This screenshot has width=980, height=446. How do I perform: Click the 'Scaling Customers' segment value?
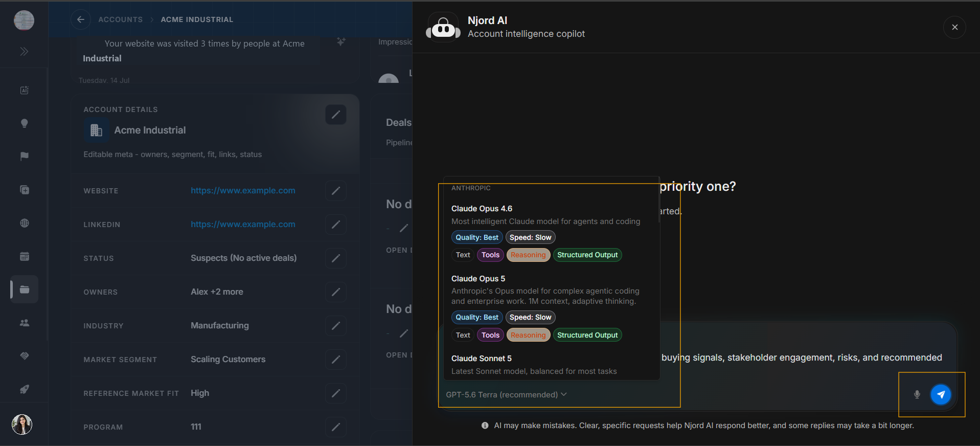(228, 359)
